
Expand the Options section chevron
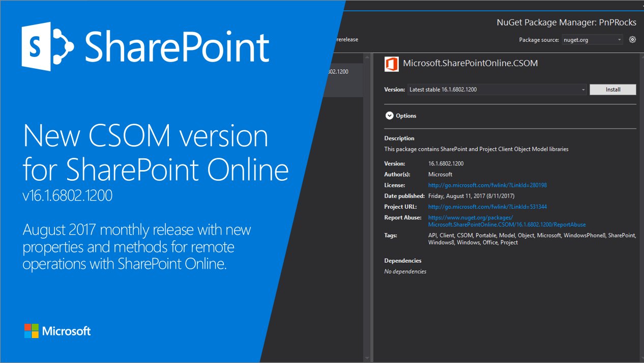[390, 116]
